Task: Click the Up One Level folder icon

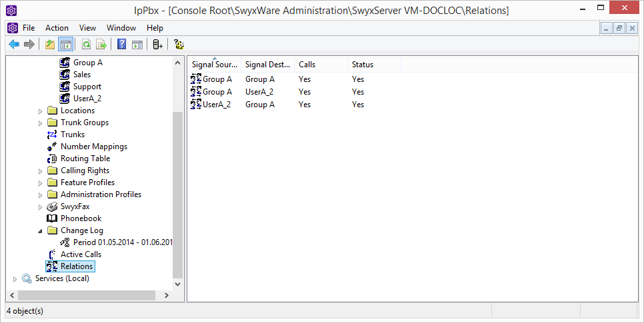Action: (x=50, y=45)
